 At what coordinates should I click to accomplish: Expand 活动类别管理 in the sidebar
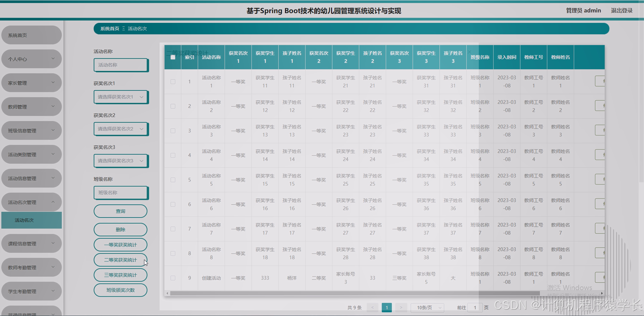click(32, 154)
